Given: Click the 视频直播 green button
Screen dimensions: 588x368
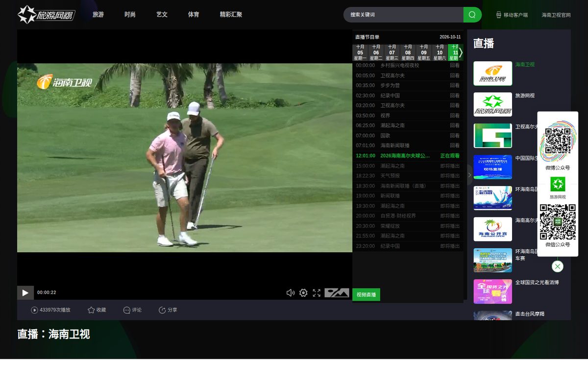Looking at the screenshot, I should pos(366,294).
